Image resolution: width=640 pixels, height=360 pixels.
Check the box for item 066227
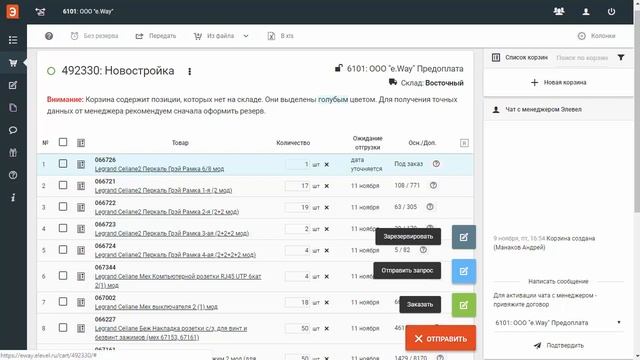tap(63, 328)
